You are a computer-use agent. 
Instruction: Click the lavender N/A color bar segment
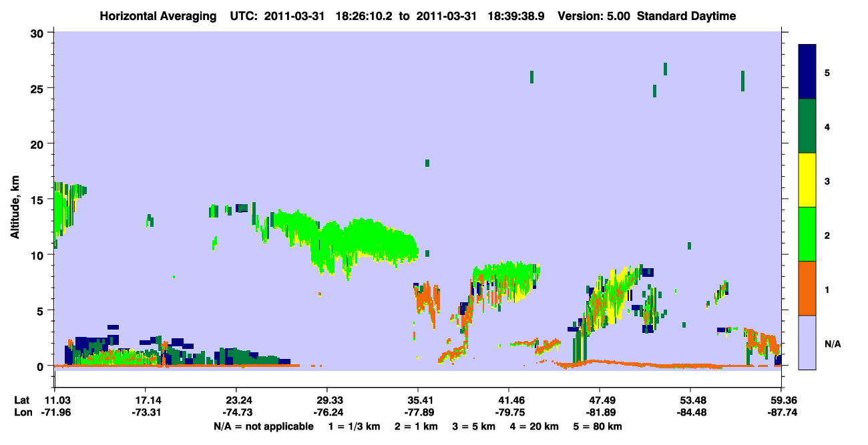(x=807, y=342)
